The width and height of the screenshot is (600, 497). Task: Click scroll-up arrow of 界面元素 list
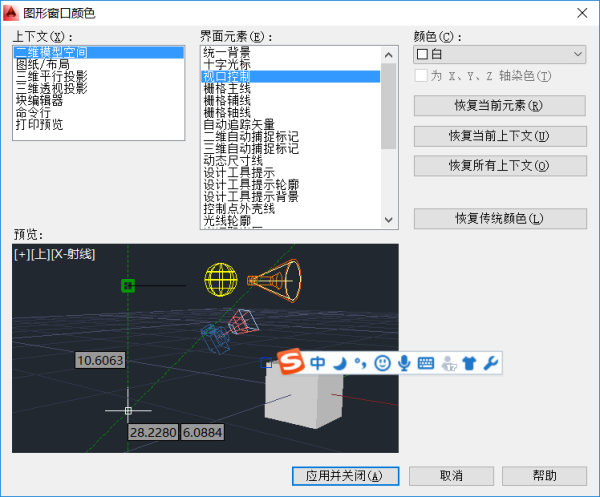[x=389, y=55]
